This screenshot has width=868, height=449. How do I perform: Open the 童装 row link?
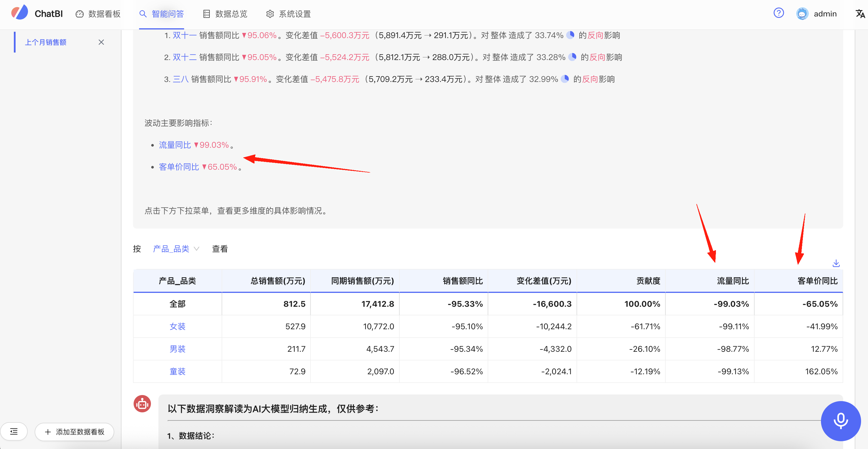click(x=177, y=371)
